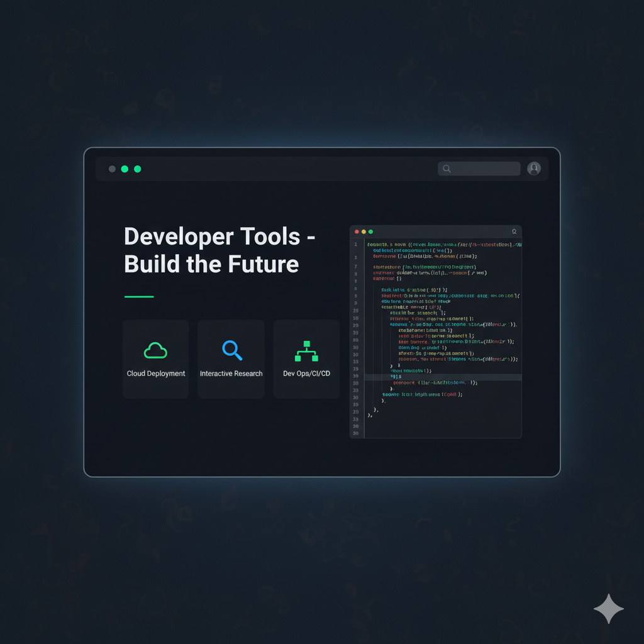This screenshot has height=644, width=644.
Task: Click the search magnifier inside the search field
Action: 447,169
